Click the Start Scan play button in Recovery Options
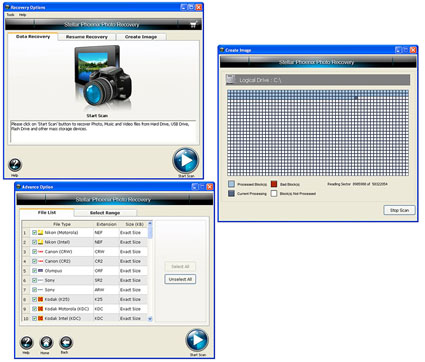425x362 pixels. [x=186, y=161]
